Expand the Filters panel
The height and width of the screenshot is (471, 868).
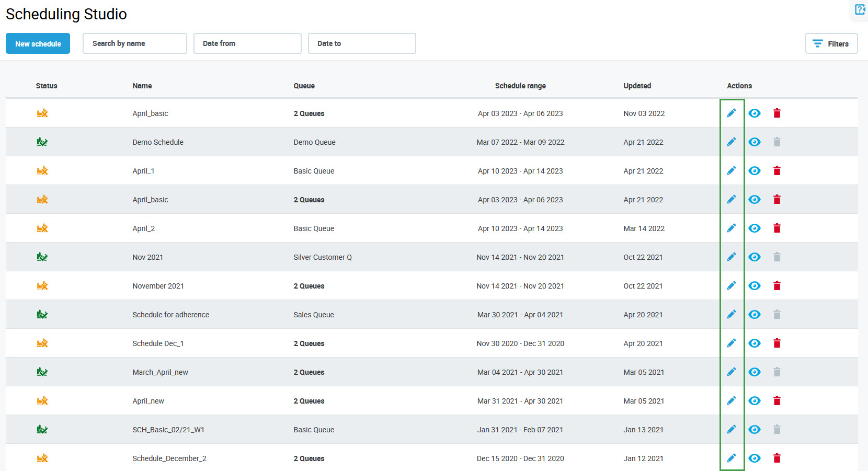click(831, 44)
